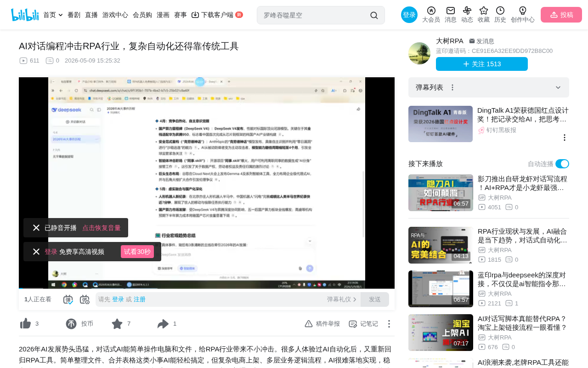Favorite the video with star icon
588x368 pixels.
[117, 324]
